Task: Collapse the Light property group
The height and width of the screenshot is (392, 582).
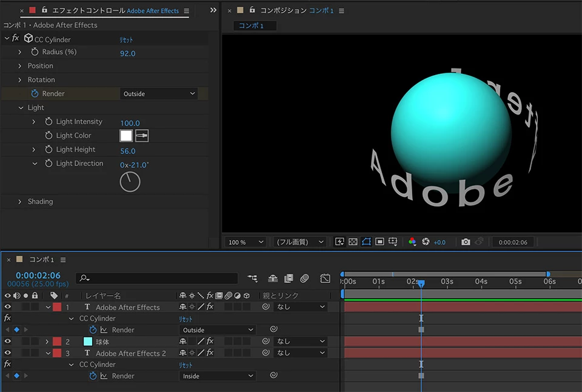Action: (x=21, y=108)
